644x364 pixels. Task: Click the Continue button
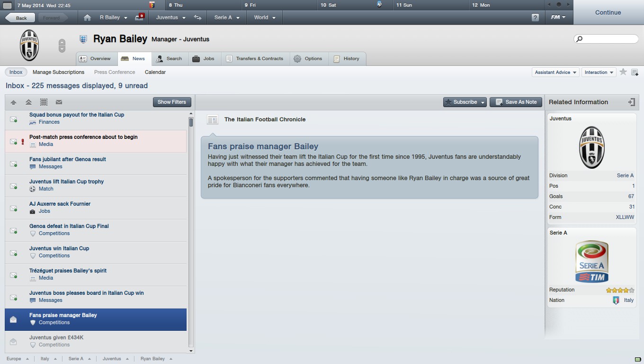tap(608, 13)
